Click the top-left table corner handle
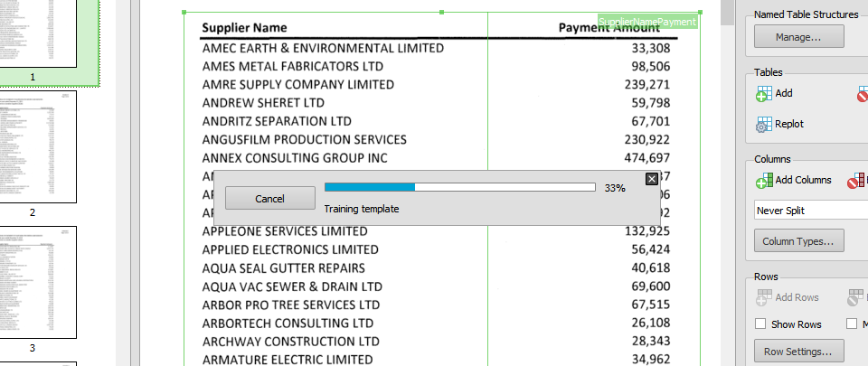 [x=184, y=12]
